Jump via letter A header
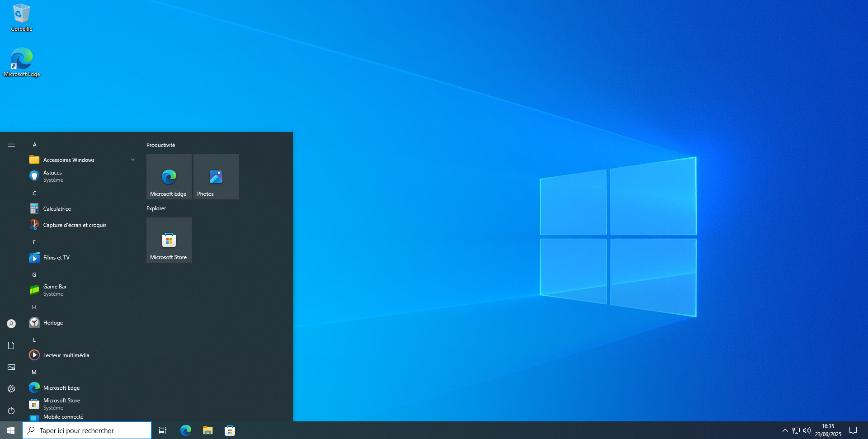This screenshot has width=868, height=439. tap(34, 145)
